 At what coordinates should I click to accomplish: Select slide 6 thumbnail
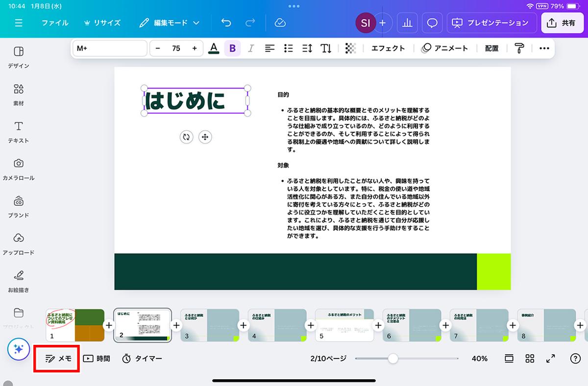coord(412,325)
